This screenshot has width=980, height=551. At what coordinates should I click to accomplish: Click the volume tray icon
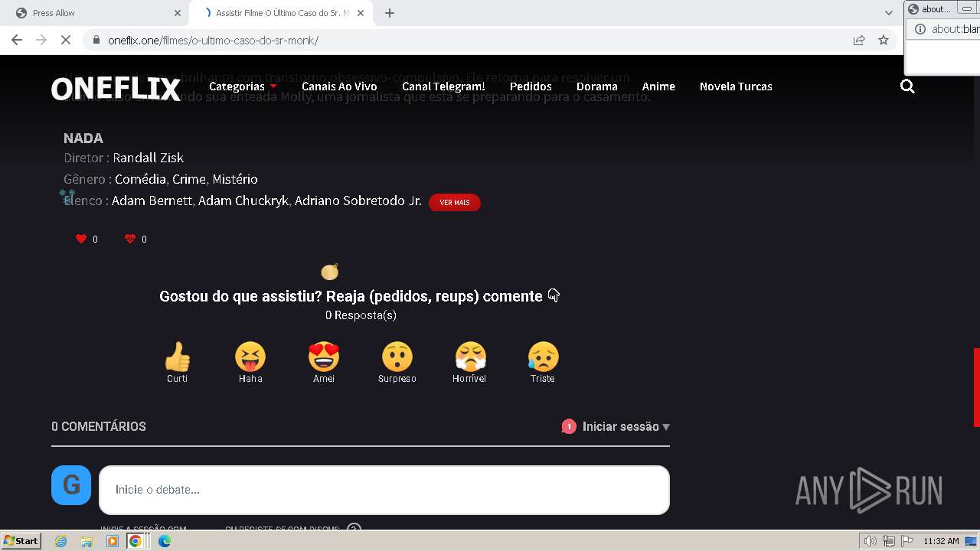coord(871,541)
